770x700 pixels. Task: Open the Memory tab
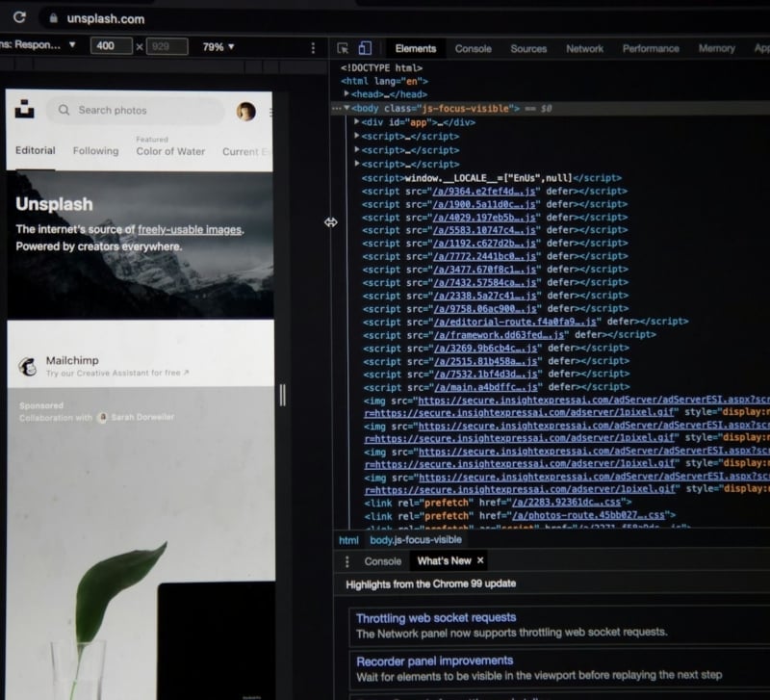point(716,49)
